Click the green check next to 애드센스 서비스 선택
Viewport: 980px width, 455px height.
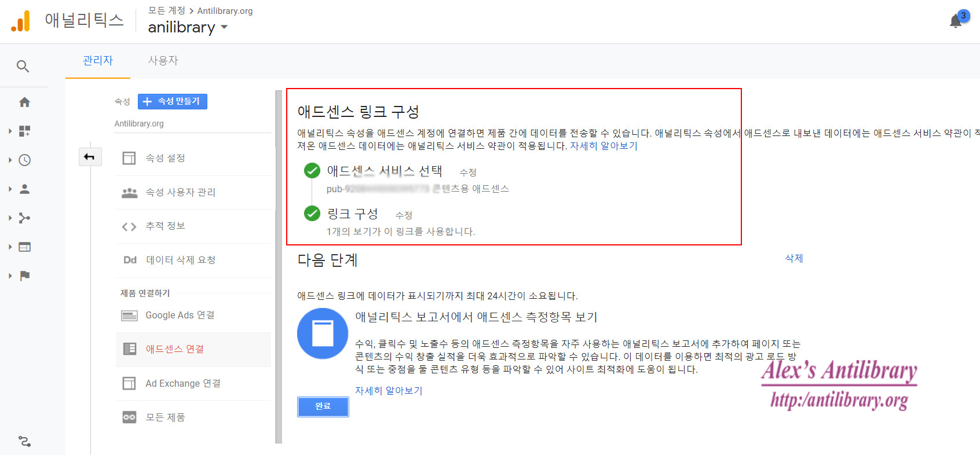coord(312,171)
